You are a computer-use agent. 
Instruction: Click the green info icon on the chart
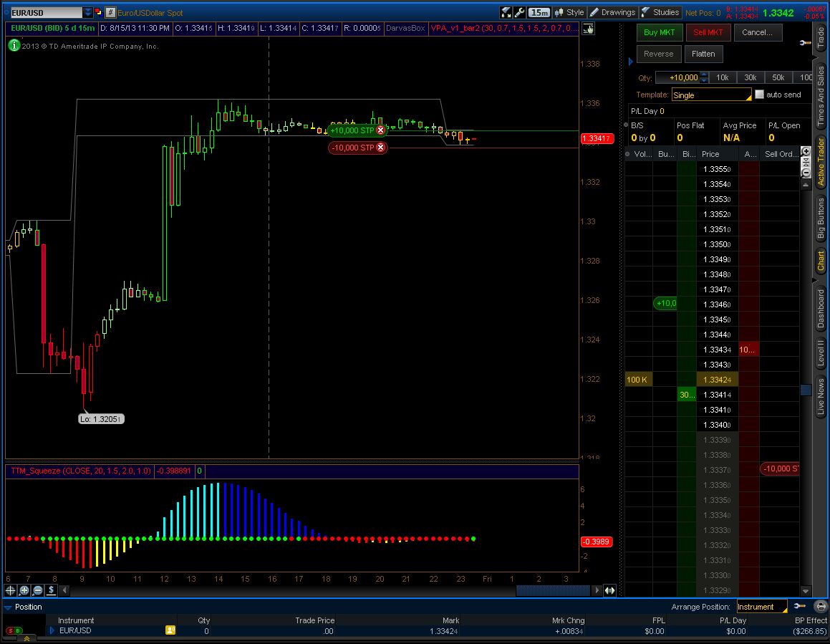pyautogui.click(x=14, y=46)
